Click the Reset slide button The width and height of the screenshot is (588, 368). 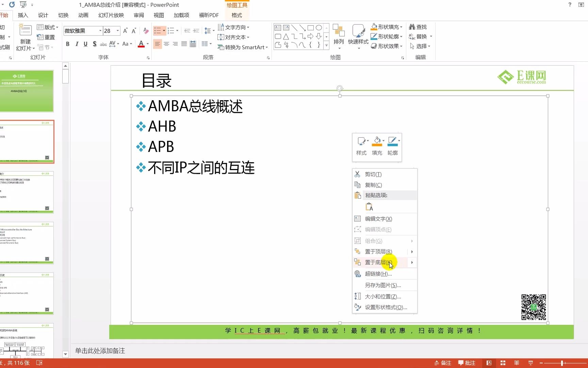coord(46,37)
